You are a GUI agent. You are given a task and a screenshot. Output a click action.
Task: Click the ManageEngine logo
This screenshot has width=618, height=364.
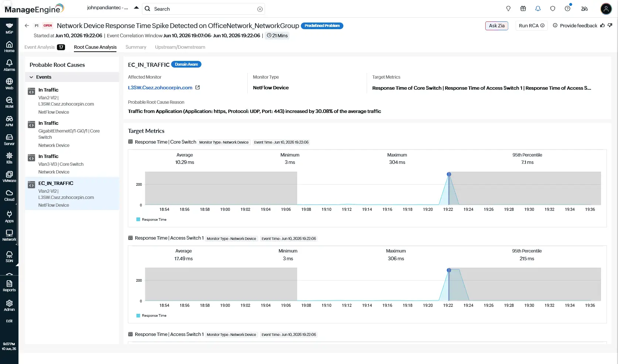[x=34, y=9]
